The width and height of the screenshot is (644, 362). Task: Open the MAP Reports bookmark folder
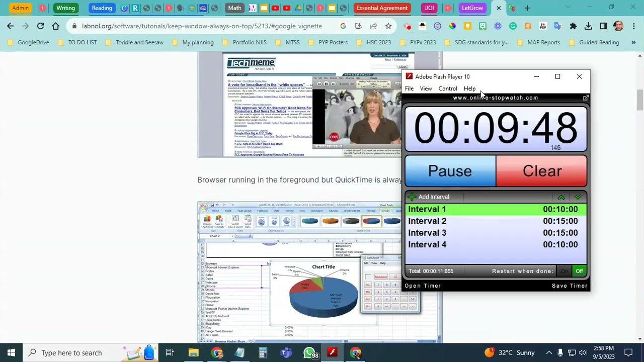538,42
